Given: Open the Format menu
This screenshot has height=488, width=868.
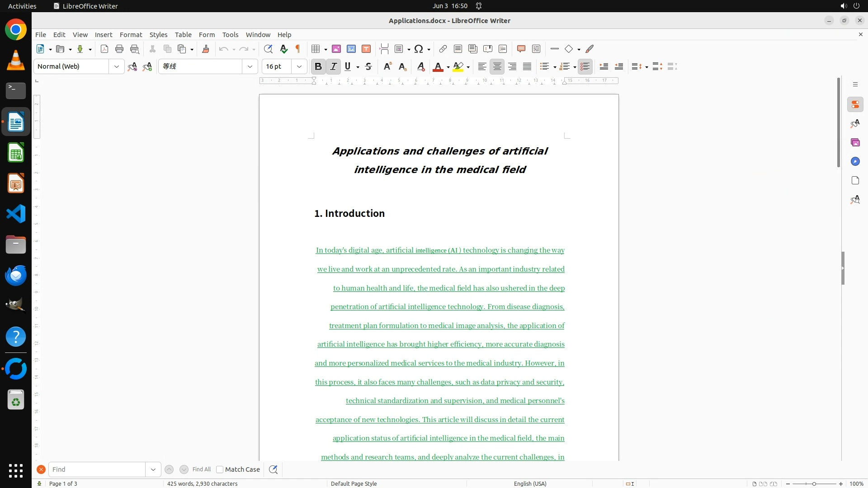Looking at the screenshot, I should coord(131,34).
